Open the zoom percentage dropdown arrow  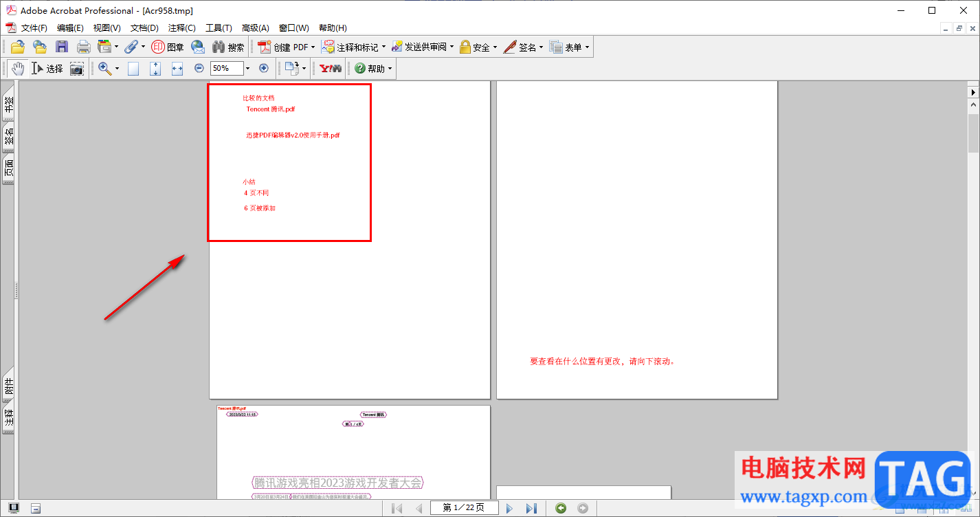(x=248, y=68)
